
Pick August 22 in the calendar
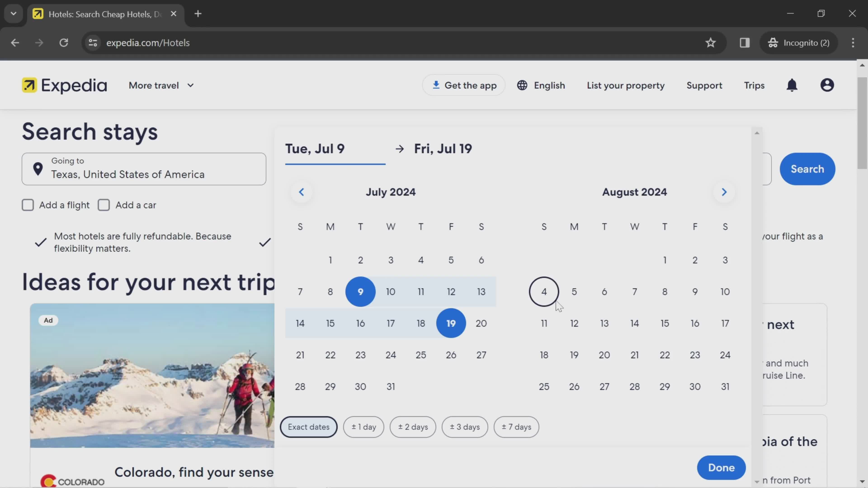(665, 355)
